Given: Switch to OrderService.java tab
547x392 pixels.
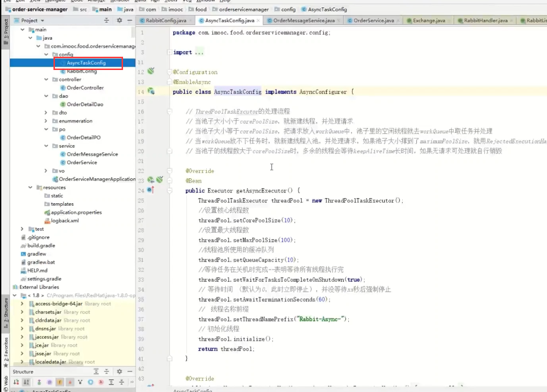Looking at the screenshot, I should click(x=373, y=21).
